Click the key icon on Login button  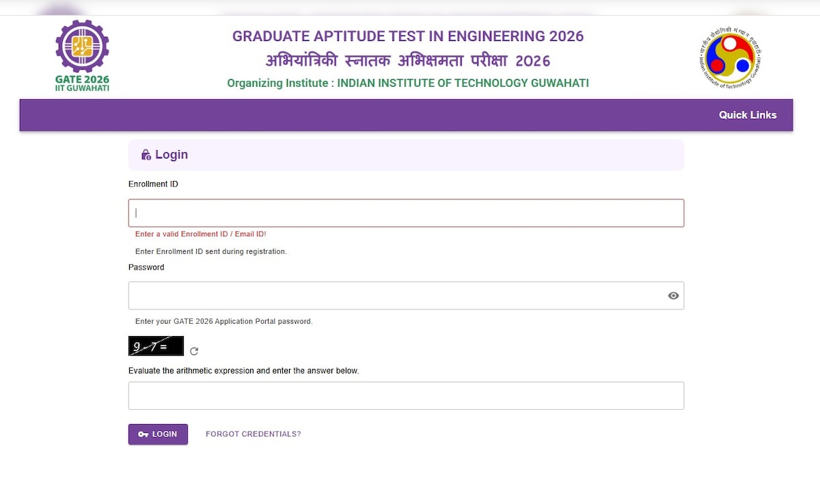coord(143,434)
